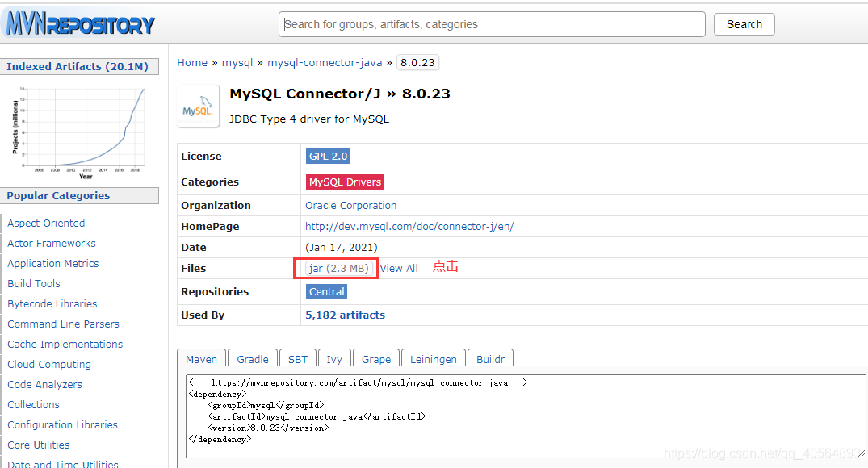This screenshot has width=868, height=468.
Task: Click the JDBC Type 4 driver description text
Action: [x=309, y=119]
